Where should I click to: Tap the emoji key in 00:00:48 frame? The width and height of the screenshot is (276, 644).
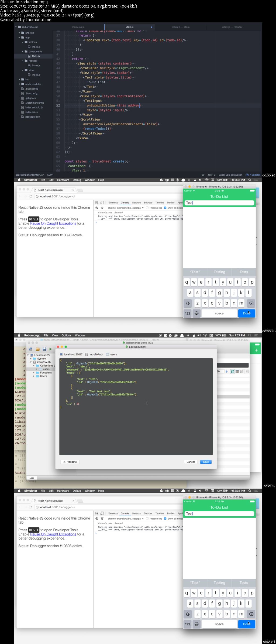197,313
